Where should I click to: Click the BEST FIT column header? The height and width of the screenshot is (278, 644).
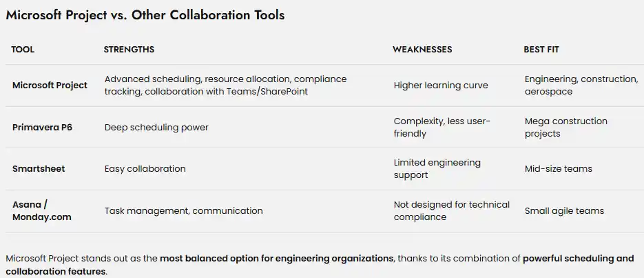[541, 50]
